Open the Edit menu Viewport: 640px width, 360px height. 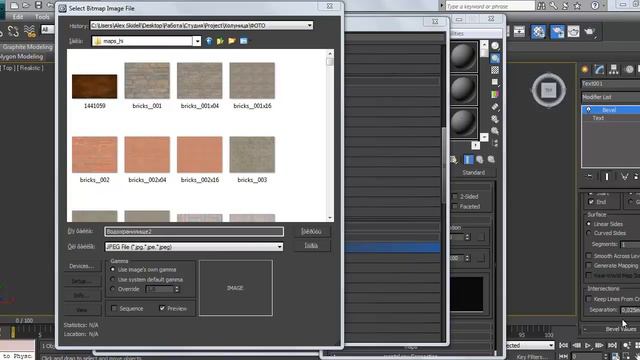pyautogui.click(x=18, y=17)
